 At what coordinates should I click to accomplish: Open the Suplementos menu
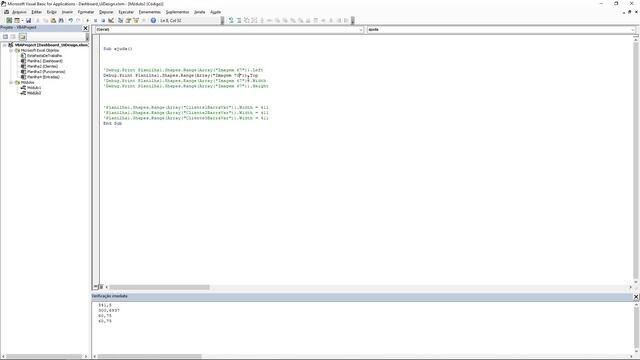point(177,12)
